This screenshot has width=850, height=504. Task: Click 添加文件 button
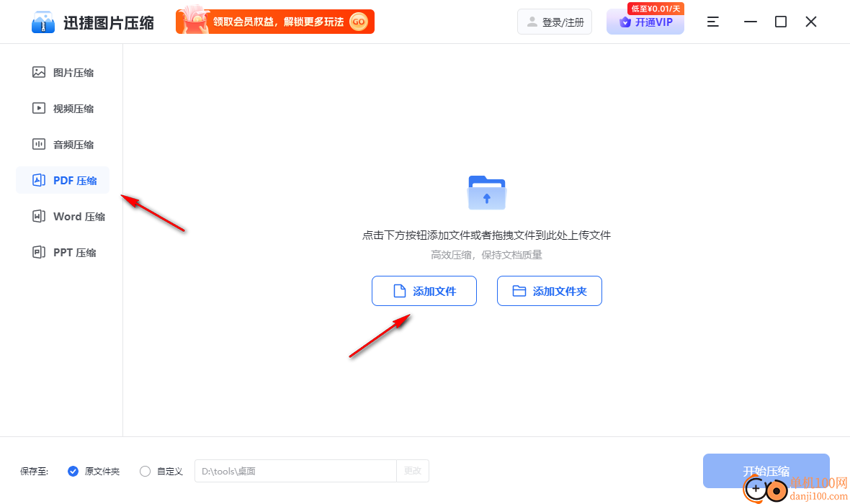point(424,291)
